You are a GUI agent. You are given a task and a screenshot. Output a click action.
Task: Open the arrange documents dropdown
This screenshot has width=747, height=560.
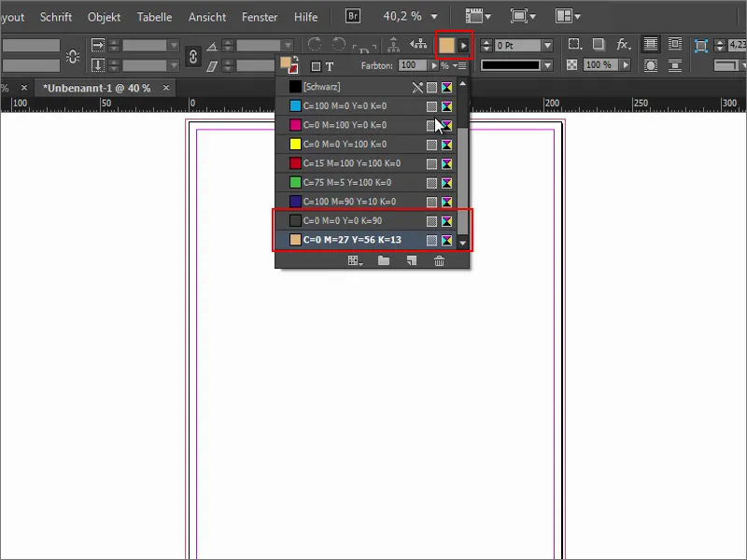pyautogui.click(x=568, y=16)
